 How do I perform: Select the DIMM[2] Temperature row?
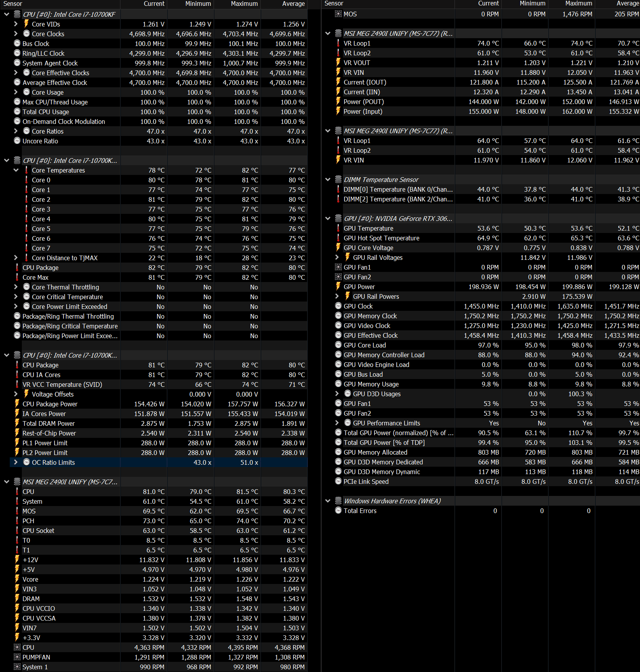pyautogui.click(x=486, y=199)
